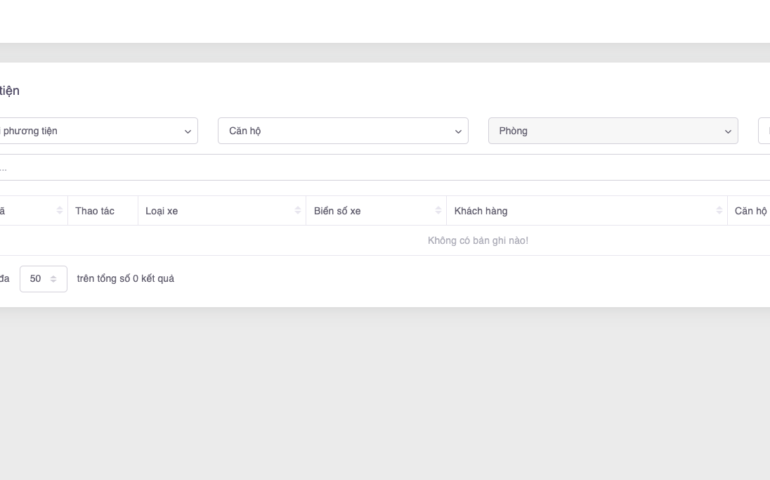Click the sort icon in Khách hàng column
The image size is (770, 480).
(x=719, y=211)
